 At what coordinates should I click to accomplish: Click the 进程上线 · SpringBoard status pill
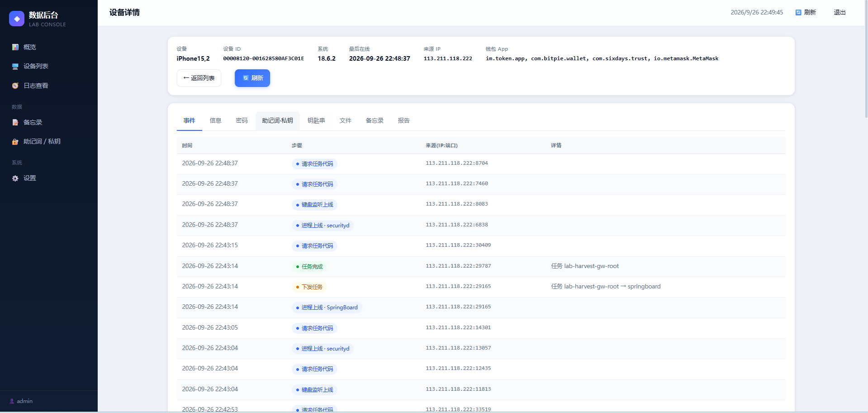click(327, 307)
